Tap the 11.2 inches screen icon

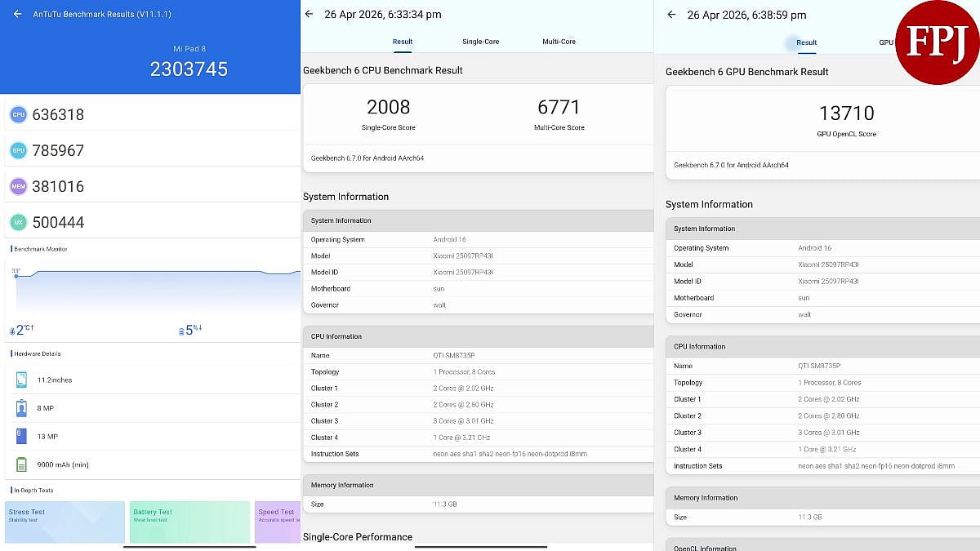(21, 380)
